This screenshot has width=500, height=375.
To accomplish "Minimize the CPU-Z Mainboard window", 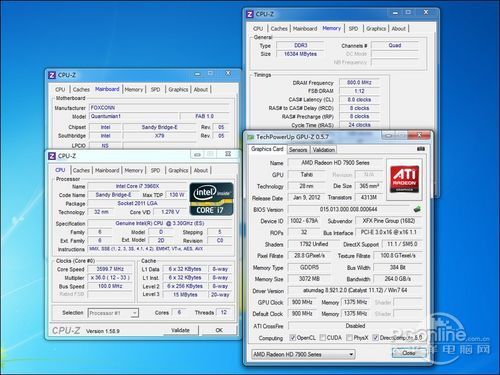I will click(197, 73).
